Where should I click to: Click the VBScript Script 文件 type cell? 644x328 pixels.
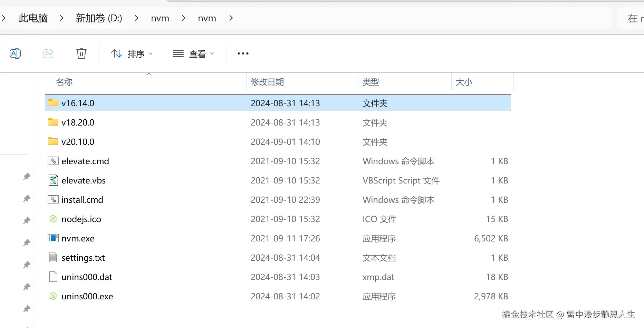coord(401,180)
